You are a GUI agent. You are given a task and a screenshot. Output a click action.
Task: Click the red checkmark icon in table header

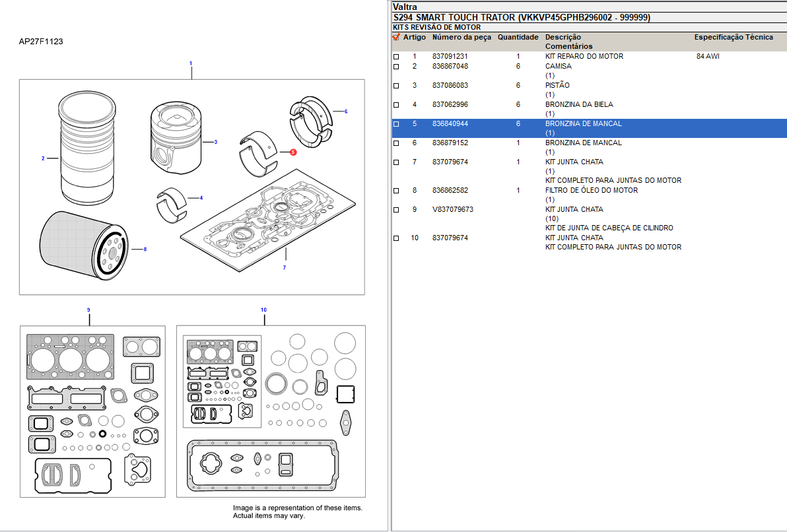point(396,38)
